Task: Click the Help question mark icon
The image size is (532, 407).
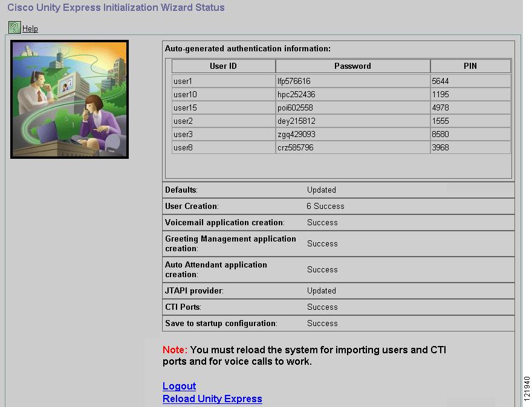Action: tap(15, 27)
